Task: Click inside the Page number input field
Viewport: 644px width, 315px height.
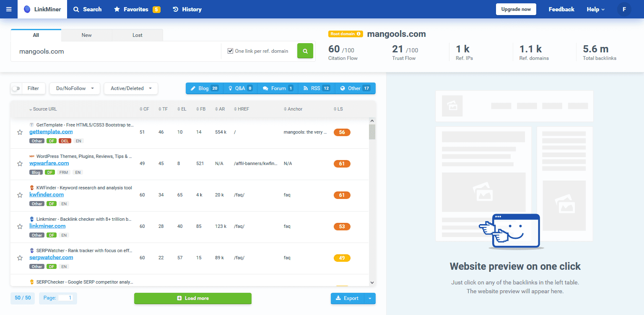Action: point(65,298)
